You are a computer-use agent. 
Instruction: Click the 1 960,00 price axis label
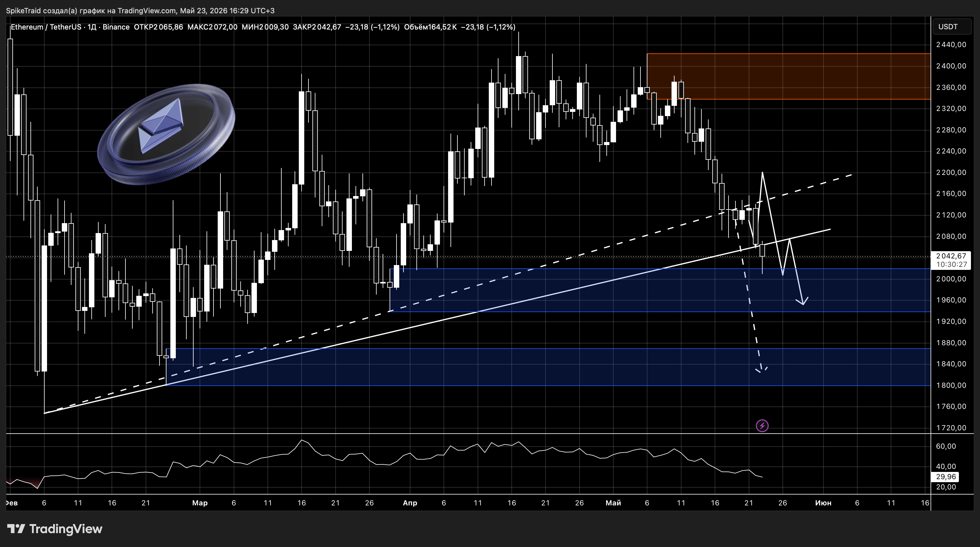click(951, 300)
